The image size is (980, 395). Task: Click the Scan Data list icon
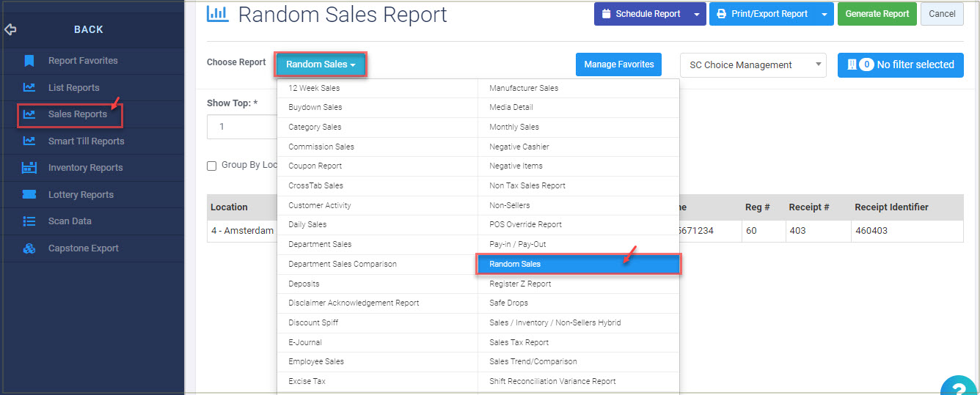pyautogui.click(x=29, y=221)
